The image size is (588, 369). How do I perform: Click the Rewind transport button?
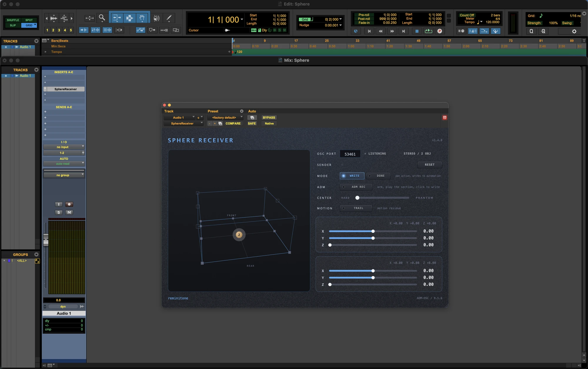[380, 31]
